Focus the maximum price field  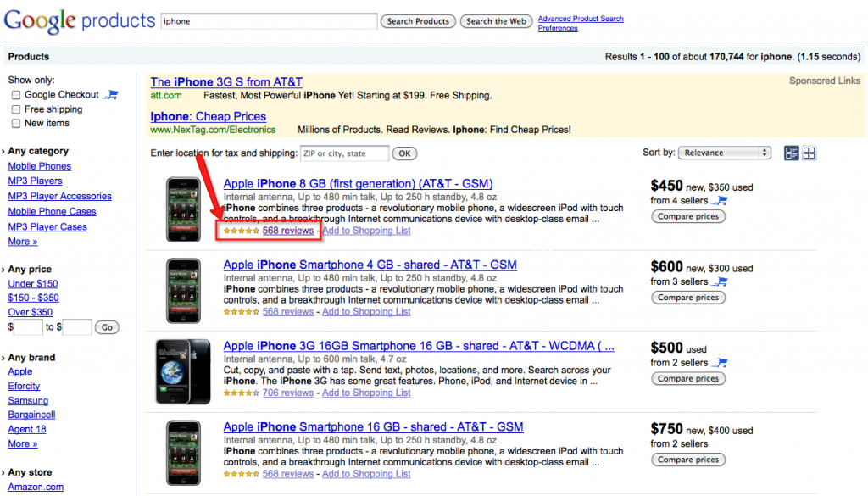click(x=77, y=327)
